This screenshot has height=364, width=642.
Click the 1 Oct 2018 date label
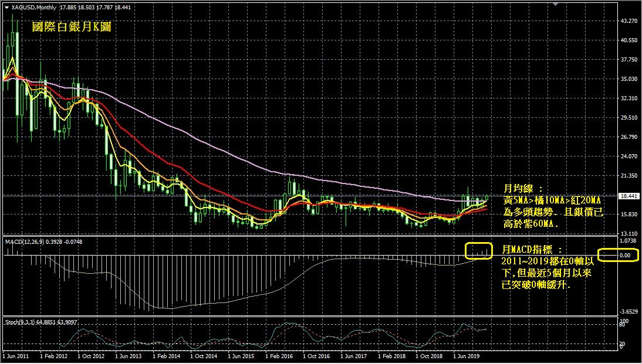[428, 356]
